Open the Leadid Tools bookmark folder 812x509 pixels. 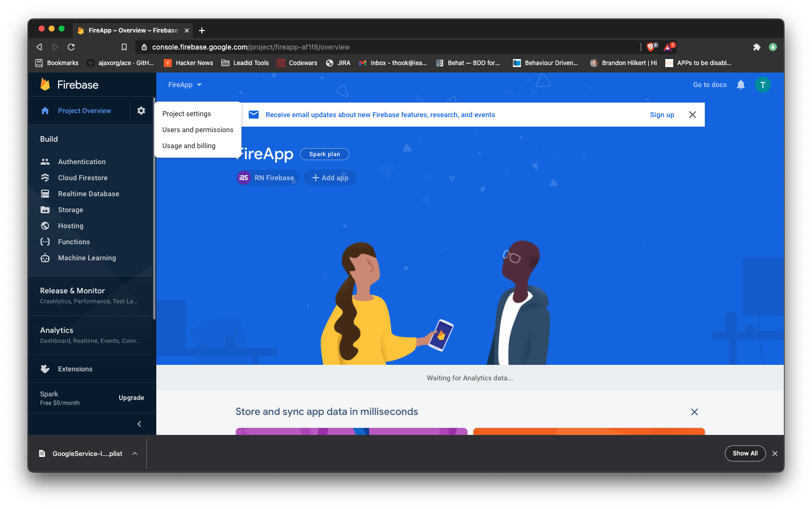coord(245,63)
